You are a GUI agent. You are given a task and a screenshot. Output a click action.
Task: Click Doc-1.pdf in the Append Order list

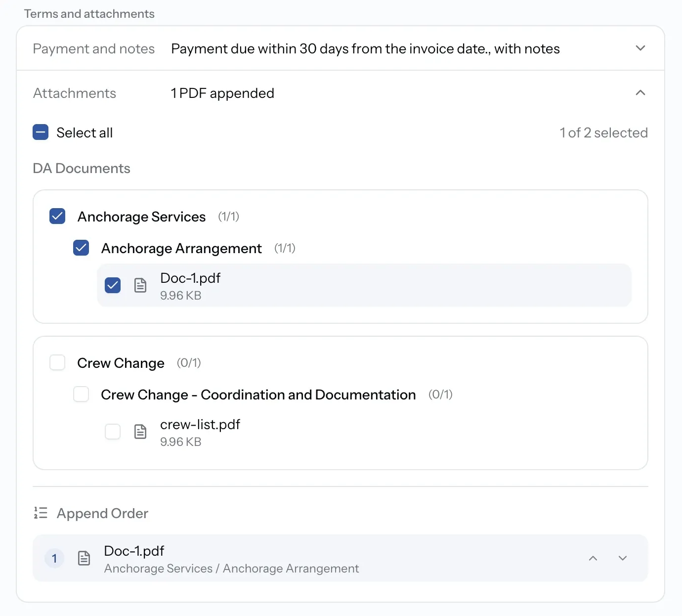pyautogui.click(x=134, y=551)
